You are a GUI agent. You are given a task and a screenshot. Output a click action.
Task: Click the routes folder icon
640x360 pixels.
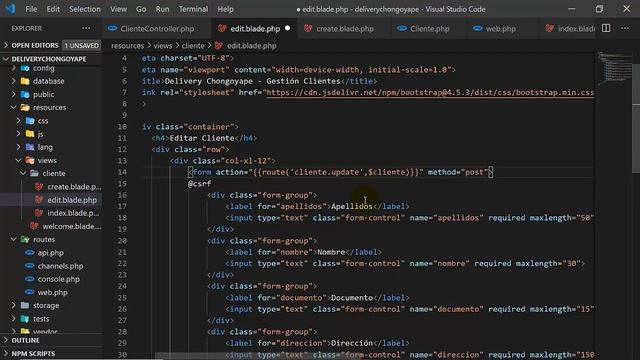tap(25, 240)
